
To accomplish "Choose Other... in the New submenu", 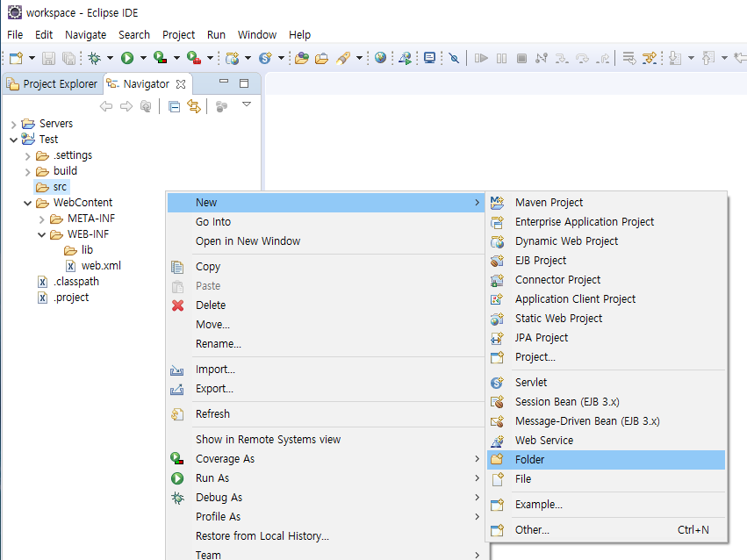I will [606, 530].
